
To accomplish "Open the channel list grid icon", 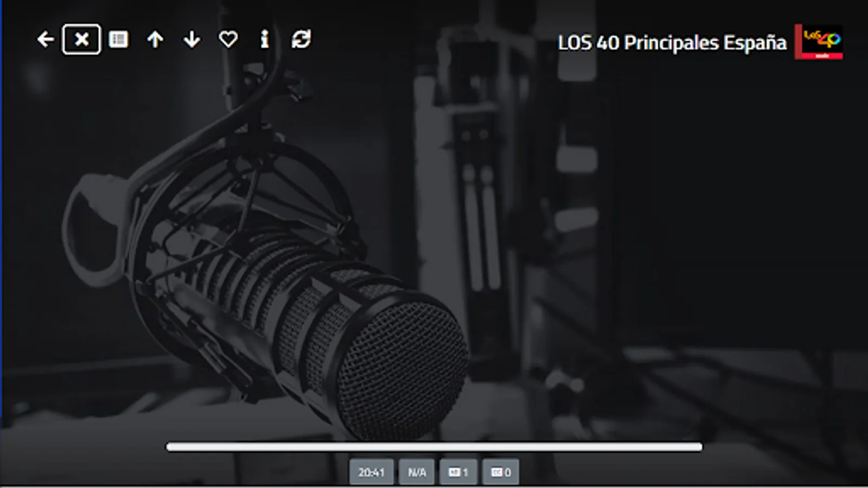I will (x=118, y=39).
